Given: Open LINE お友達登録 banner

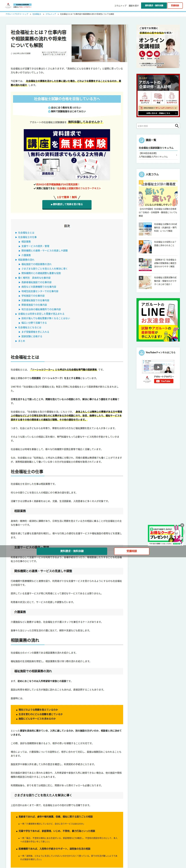Looking at the screenshot, I should tap(158, 320).
